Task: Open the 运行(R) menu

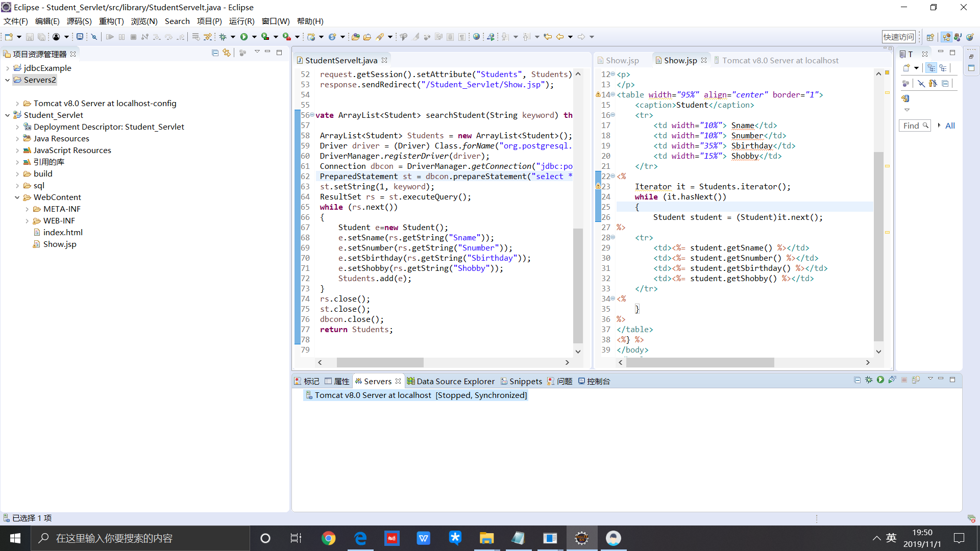Action: pyautogui.click(x=241, y=21)
